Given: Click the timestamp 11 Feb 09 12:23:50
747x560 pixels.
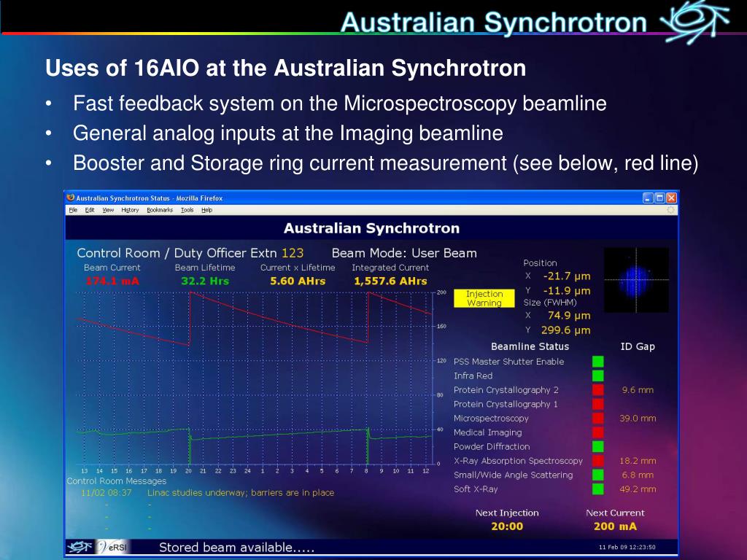Looking at the screenshot, I should [x=627, y=547].
